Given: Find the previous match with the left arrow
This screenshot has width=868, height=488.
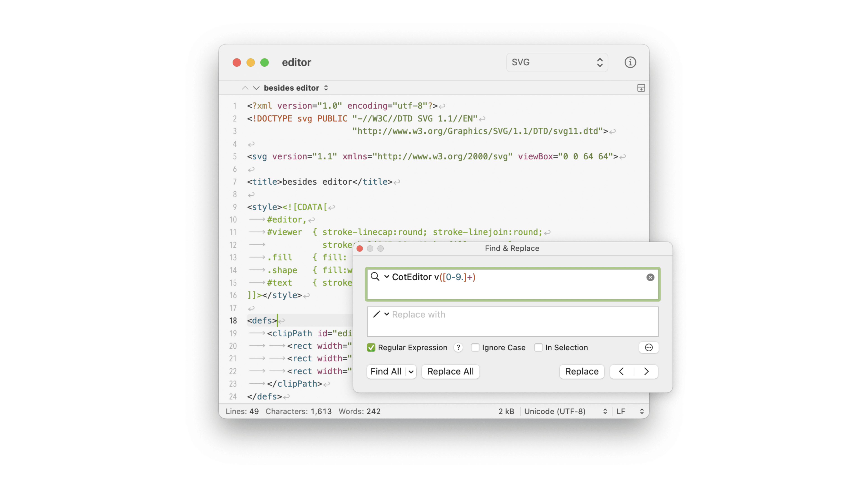Looking at the screenshot, I should point(622,371).
